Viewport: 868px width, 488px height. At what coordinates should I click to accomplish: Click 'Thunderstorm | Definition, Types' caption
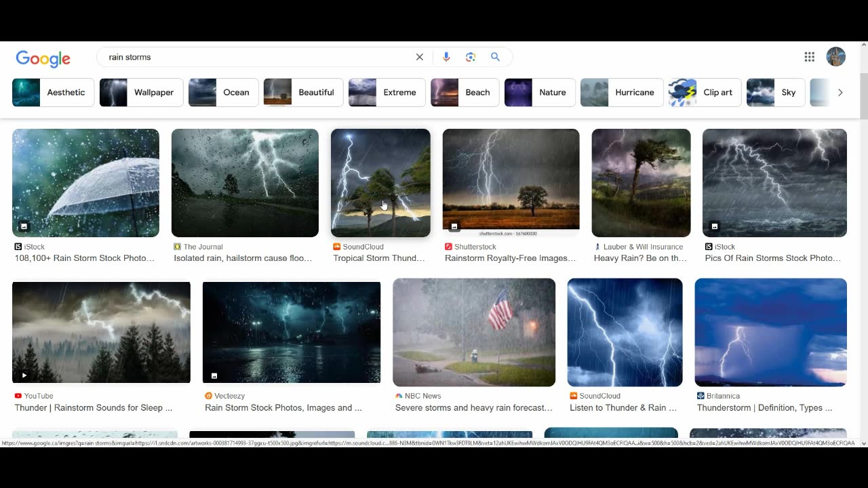coord(764,408)
